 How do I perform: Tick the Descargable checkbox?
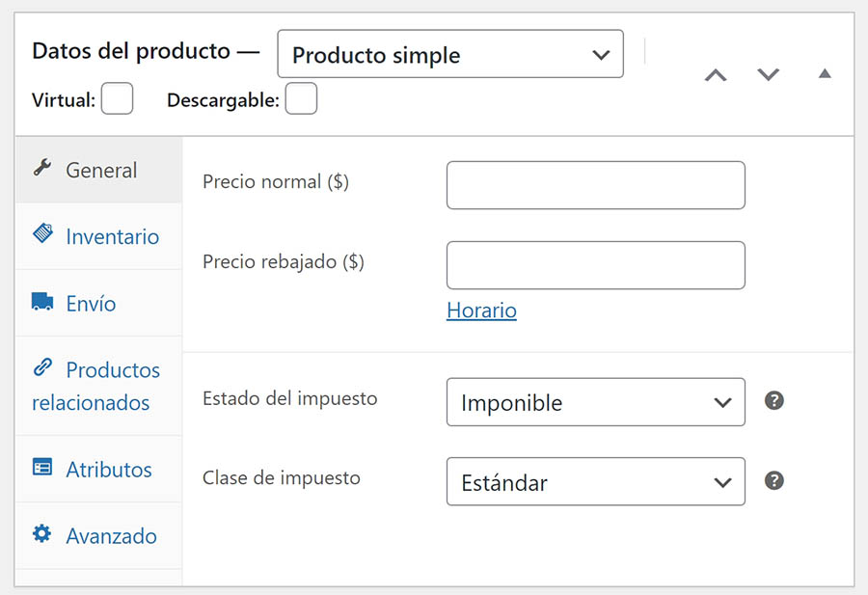point(301,99)
